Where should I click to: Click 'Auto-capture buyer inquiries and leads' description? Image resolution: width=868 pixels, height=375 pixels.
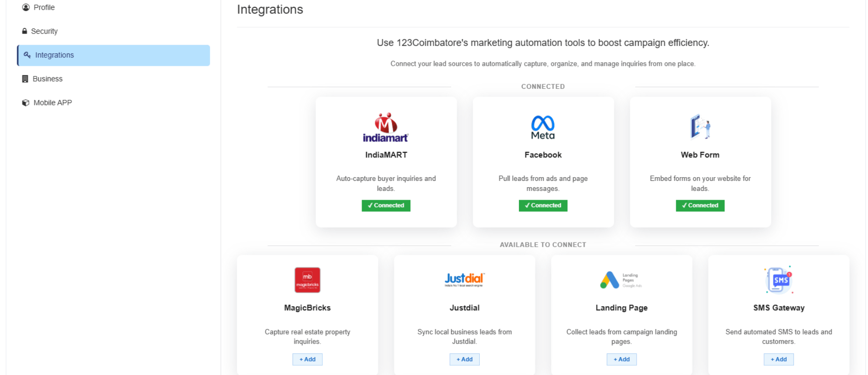(386, 184)
